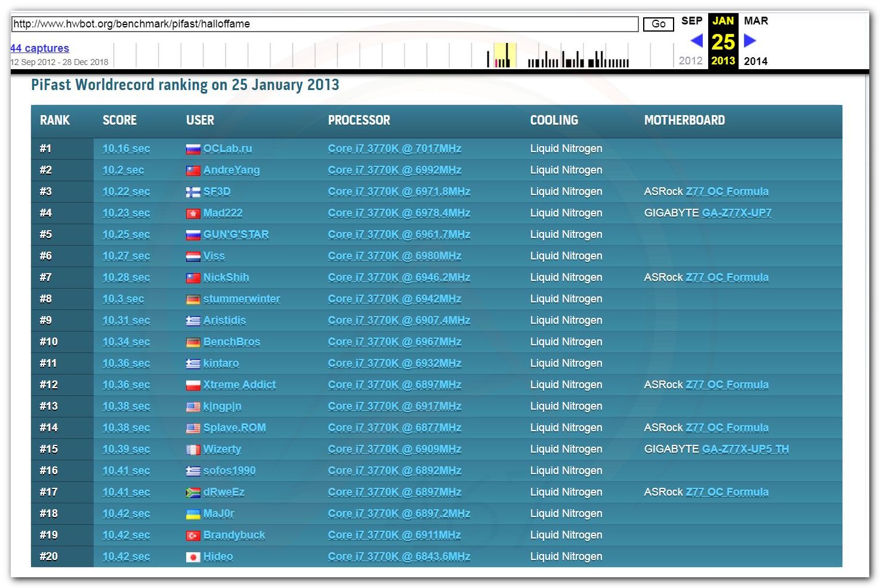This screenshot has height=588, width=880.
Task: Open the 44 captures link
Action: (x=39, y=48)
